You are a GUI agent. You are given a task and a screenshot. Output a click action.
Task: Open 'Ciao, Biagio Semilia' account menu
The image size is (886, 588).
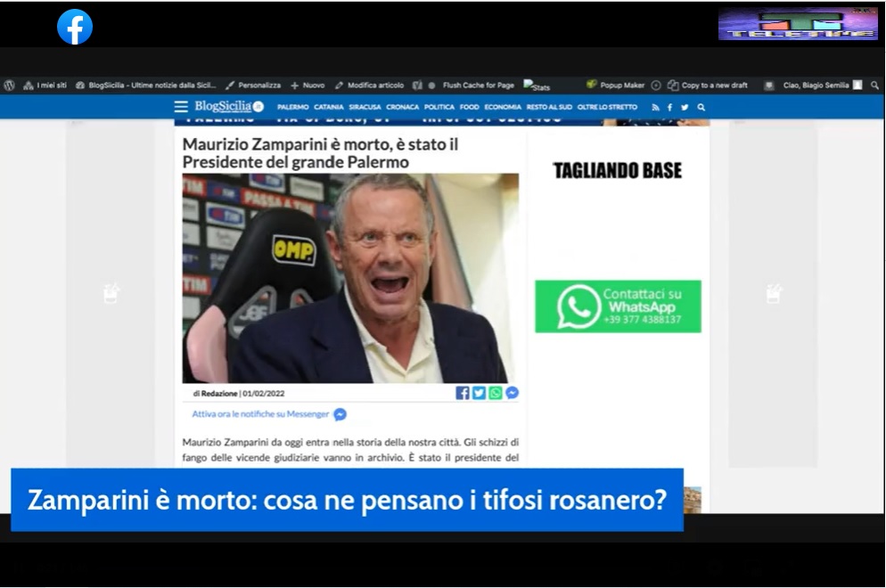point(816,86)
